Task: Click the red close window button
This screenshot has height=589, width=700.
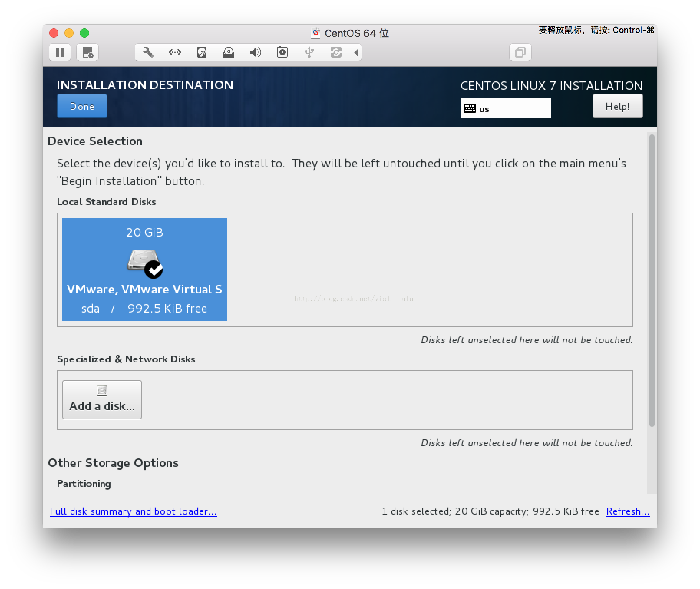Action: 54,33
